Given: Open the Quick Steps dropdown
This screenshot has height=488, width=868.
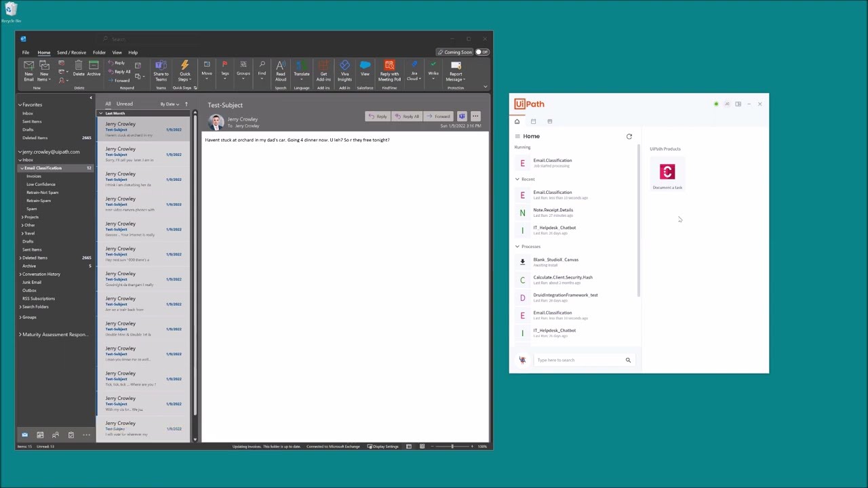Looking at the screenshot, I should click(184, 70).
